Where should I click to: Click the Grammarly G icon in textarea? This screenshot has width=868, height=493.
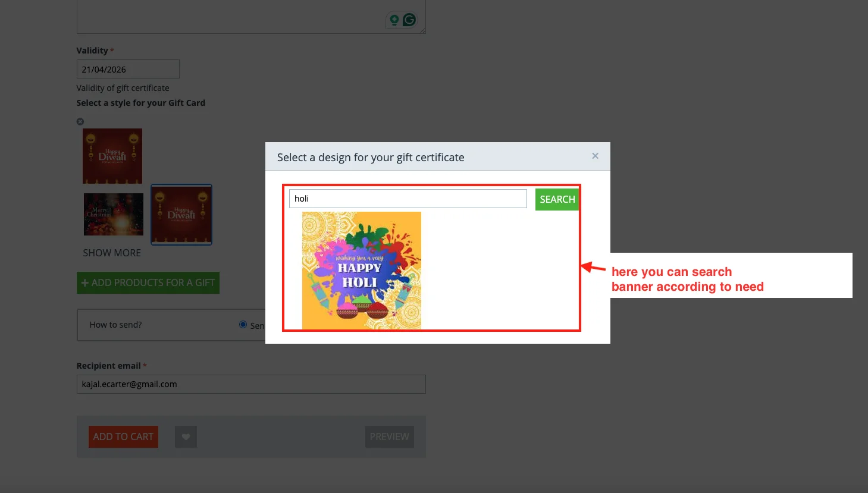[409, 20]
